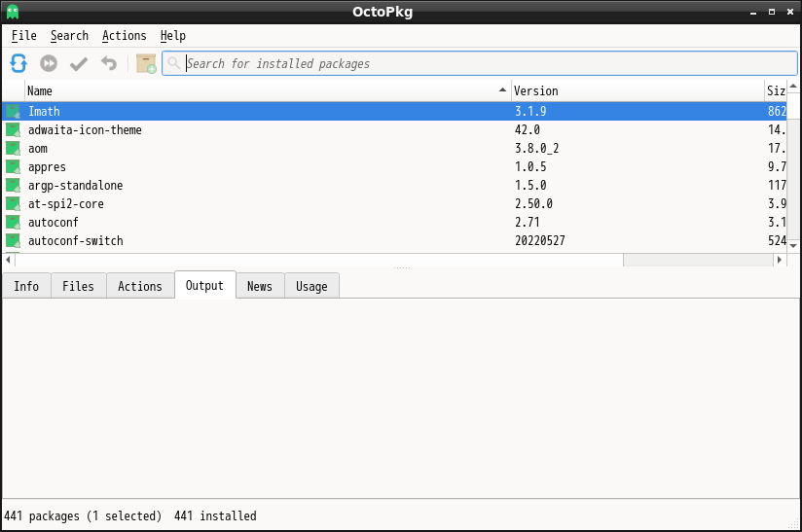802x532 pixels.
Task: Open the Search menu
Action: click(69, 36)
